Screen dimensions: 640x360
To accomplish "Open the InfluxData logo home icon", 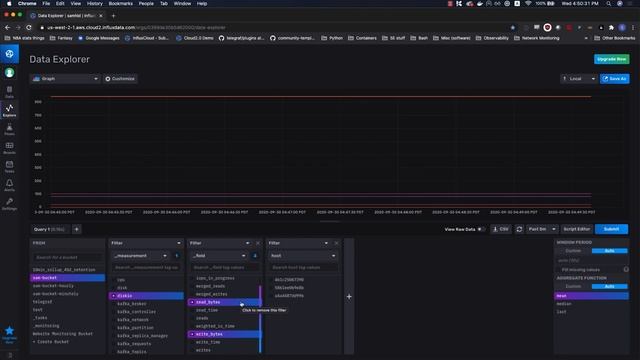I will [9, 54].
